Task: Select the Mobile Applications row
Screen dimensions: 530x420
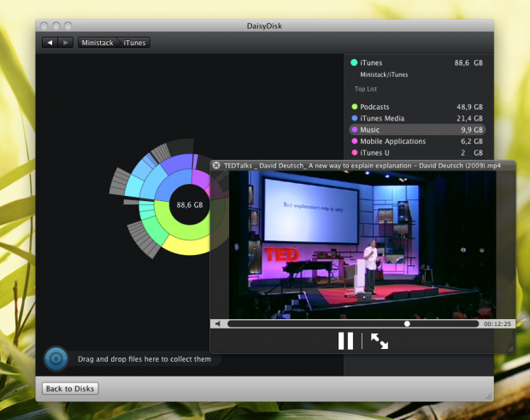Action: [x=417, y=141]
